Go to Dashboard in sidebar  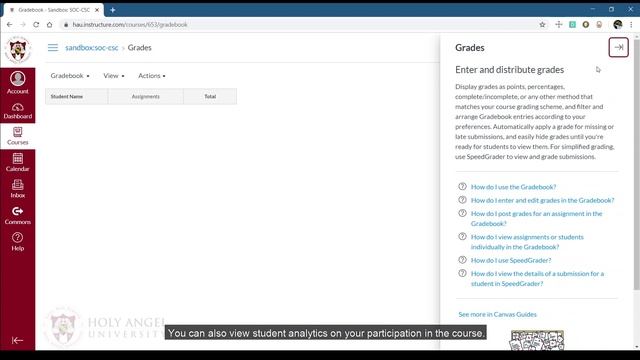click(x=18, y=111)
